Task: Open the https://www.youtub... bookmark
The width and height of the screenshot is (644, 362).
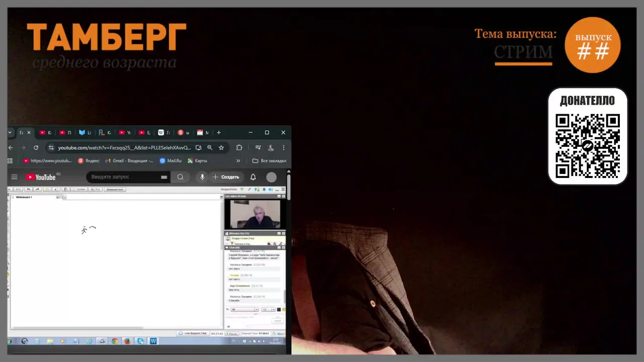Action: (47, 161)
